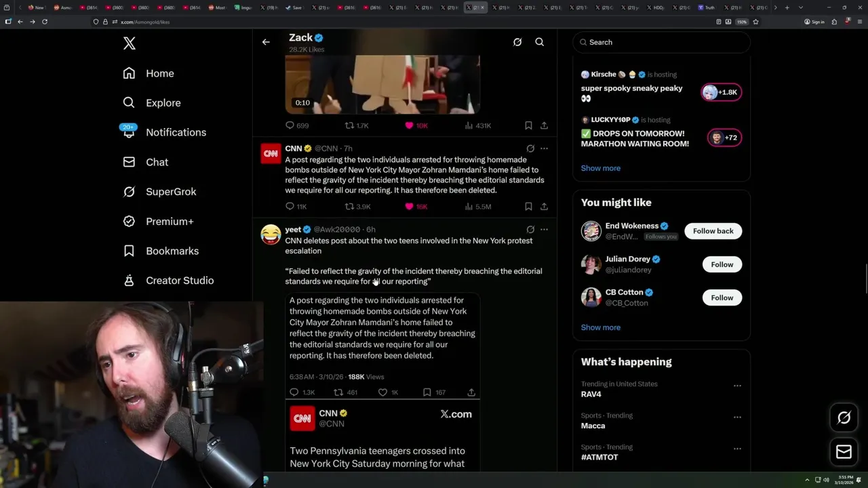Click Sign in in browser toolbar

coord(814,22)
